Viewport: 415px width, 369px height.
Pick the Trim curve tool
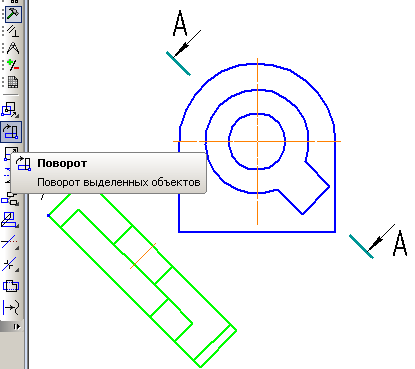10,242
